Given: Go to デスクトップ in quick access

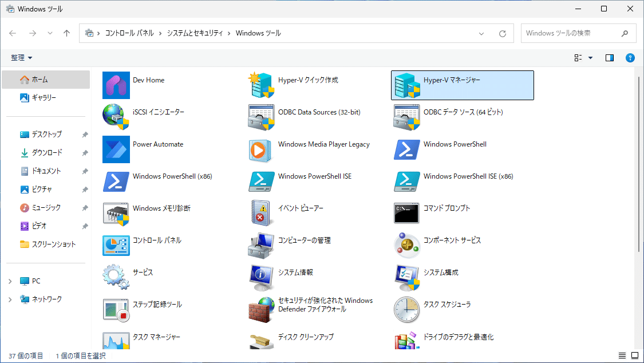Looking at the screenshot, I should (46, 135).
